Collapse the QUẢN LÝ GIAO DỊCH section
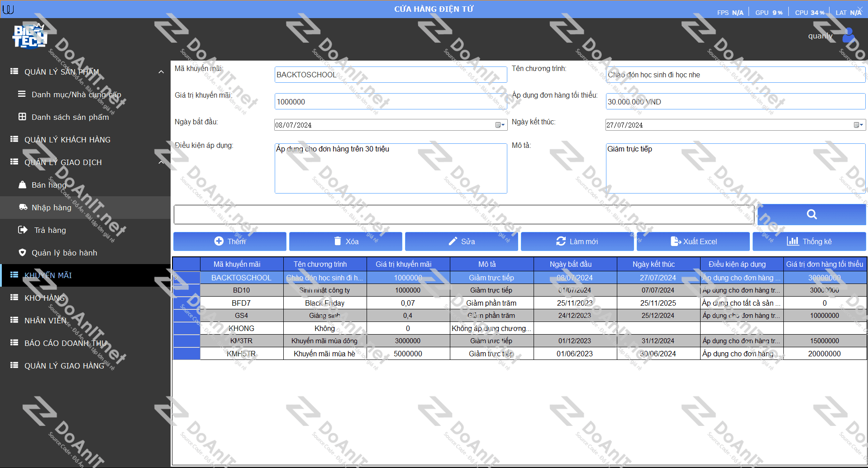 [x=161, y=162]
